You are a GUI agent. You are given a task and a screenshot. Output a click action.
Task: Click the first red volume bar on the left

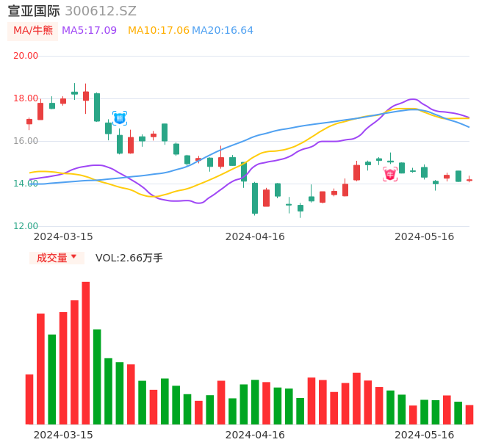click(x=29, y=399)
